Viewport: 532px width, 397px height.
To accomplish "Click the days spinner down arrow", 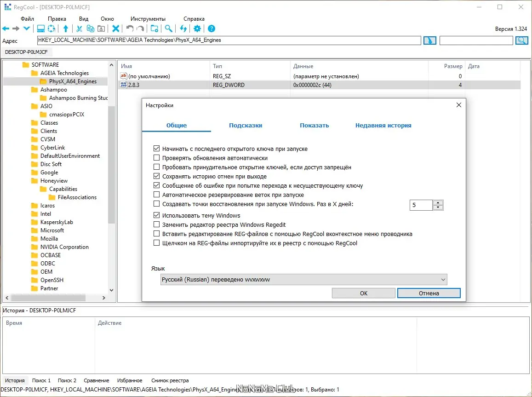I will pos(438,207).
